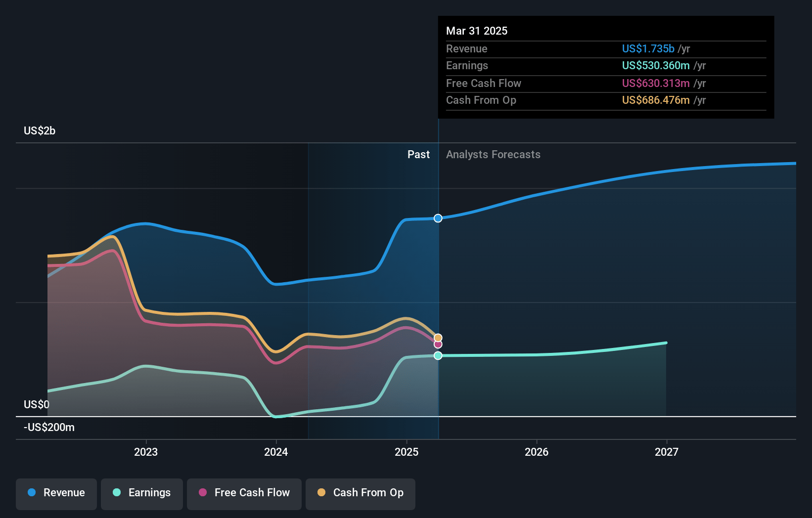The height and width of the screenshot is (518, 812).
Task: Click the US$1.735b revenue value
Action: pyautogui.click(x=648, y=48)
